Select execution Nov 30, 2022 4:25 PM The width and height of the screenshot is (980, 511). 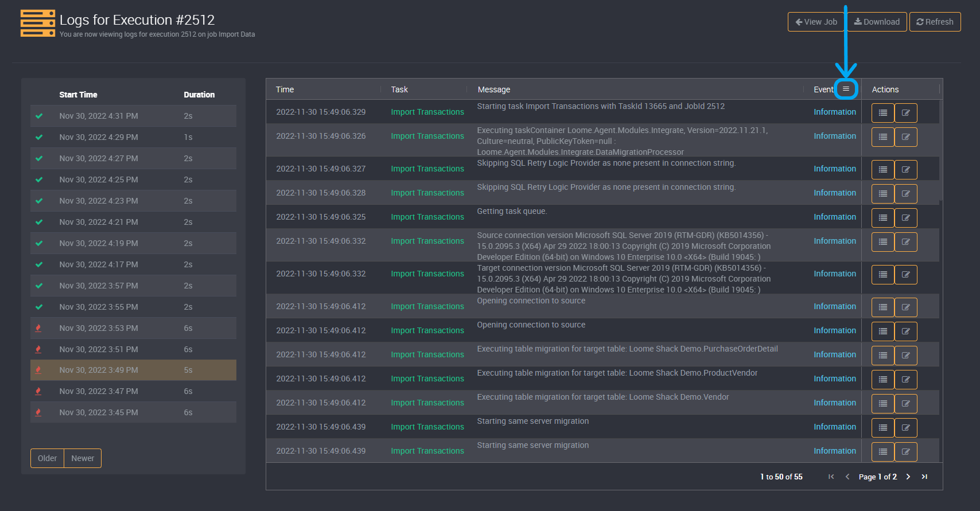tap(133, 180)
